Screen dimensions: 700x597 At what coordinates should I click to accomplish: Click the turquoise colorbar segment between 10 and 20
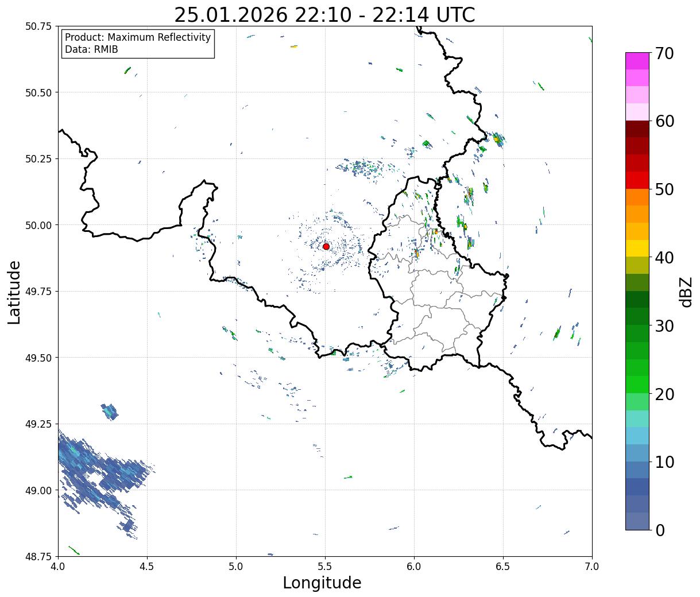pyautogui.click(x=637, y=419)
